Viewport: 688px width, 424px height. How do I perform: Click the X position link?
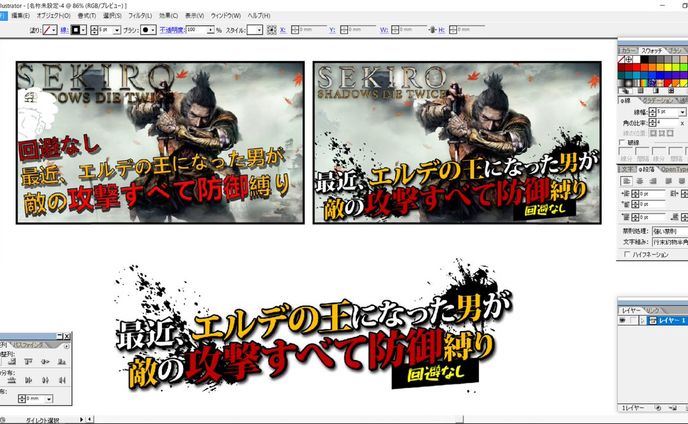coord(283,30)
